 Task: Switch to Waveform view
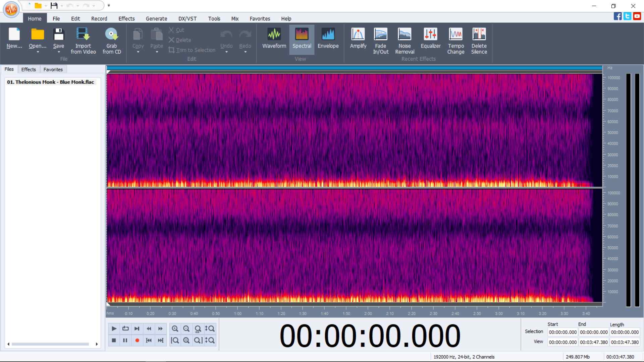coord(274,39)
